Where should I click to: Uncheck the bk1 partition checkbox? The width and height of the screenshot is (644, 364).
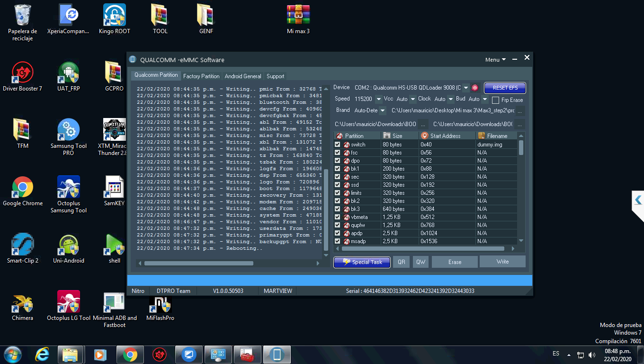tap(338, 169)
